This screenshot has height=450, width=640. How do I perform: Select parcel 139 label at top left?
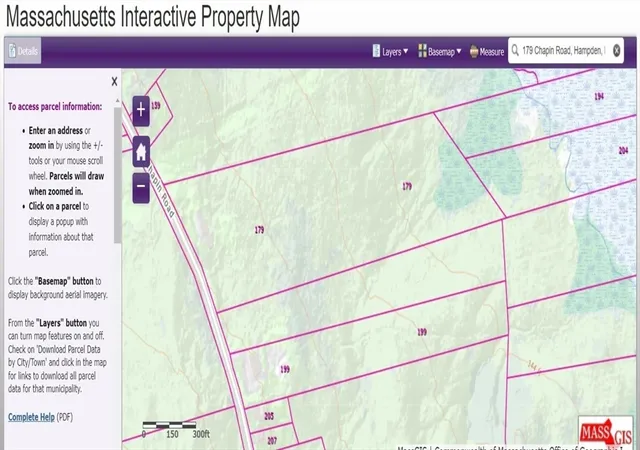156,106
